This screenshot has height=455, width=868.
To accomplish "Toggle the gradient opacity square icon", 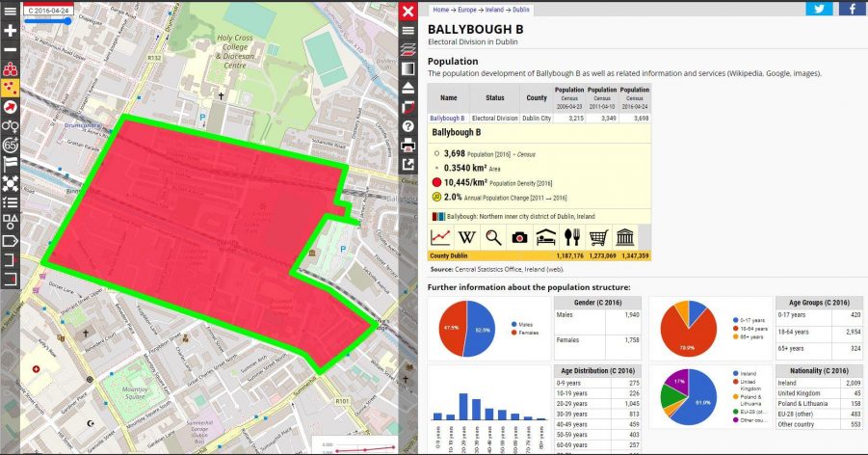I will point(408,69).
